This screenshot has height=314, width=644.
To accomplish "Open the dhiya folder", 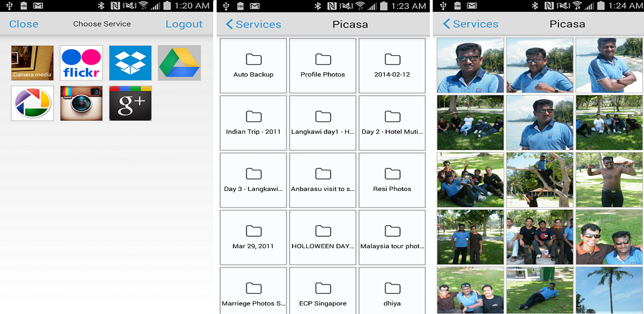I will pos(392,291).
